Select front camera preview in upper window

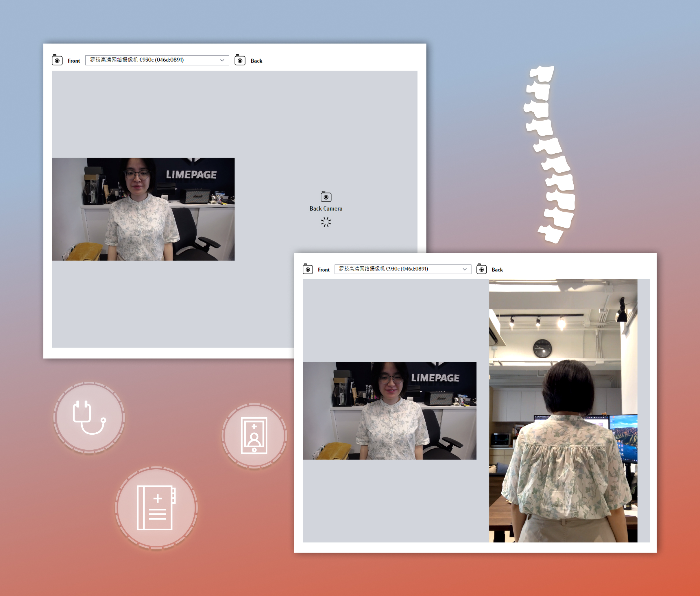click(143, 209)
